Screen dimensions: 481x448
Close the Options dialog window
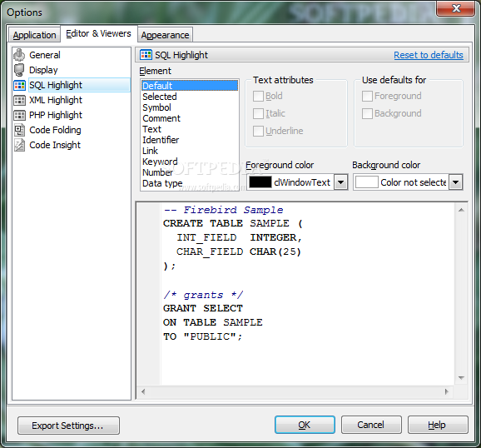[x=456, y=8]
